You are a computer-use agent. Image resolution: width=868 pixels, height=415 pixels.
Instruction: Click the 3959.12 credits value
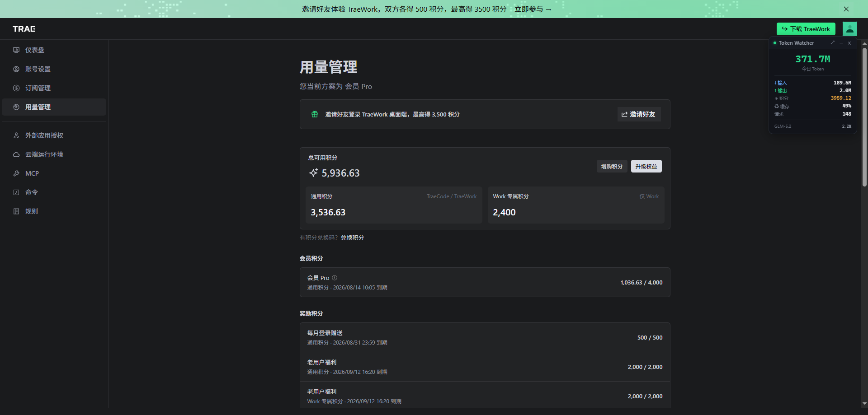[841, 98]
